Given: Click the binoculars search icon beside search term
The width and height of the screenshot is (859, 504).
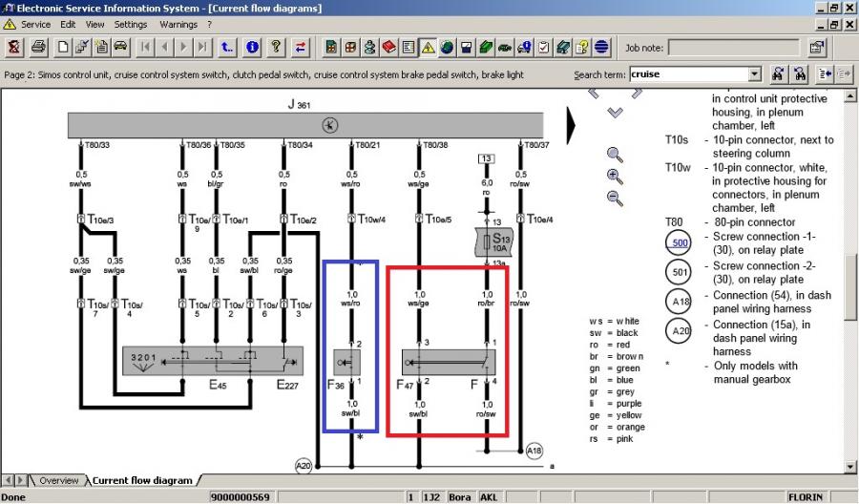Looking at the screenshot, I should 779,73.
